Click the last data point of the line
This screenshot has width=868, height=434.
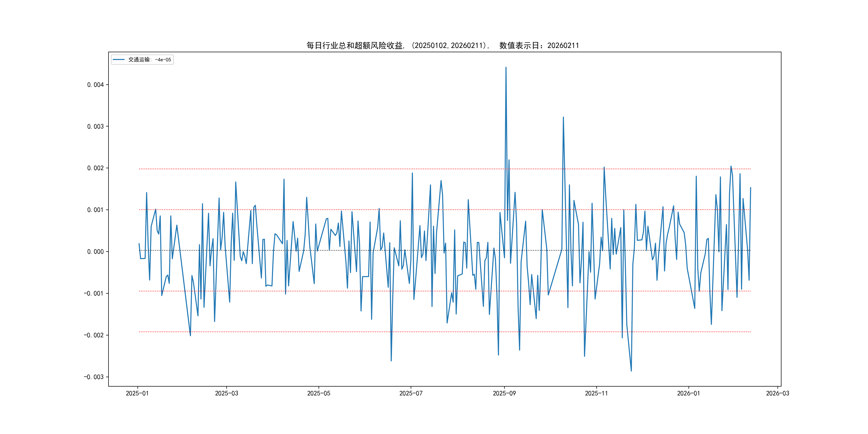(x=750, y=188)
